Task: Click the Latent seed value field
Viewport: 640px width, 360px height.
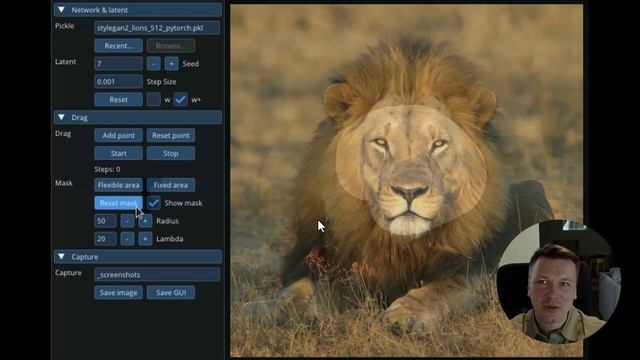Action: pyautogui.click(x=118, y=64)
